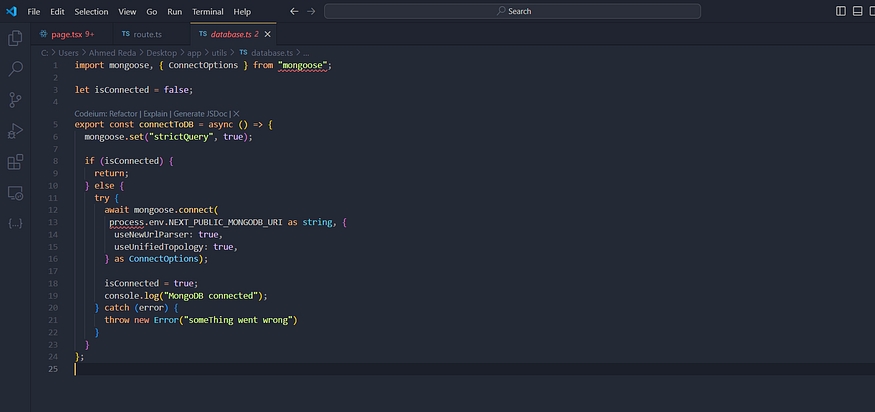Viewport: 875px width, 412px height.
Task: Open the Source Control view
Action: (15, 100)
